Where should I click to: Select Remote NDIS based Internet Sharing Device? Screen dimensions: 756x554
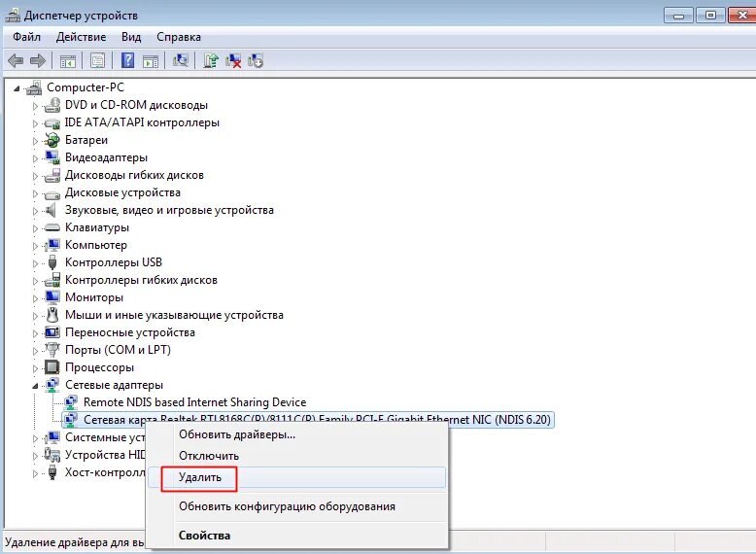194,402
